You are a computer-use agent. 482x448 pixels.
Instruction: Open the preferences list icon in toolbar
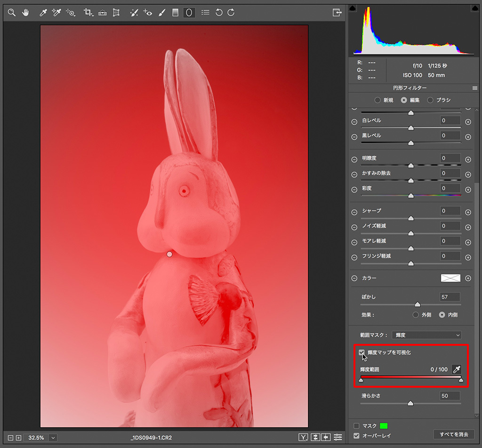205,13
